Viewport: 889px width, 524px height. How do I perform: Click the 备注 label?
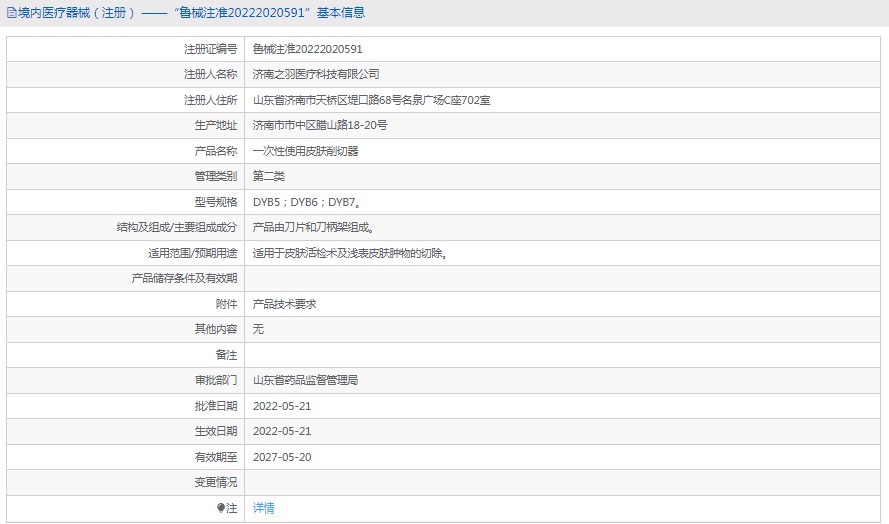[226, 355]
